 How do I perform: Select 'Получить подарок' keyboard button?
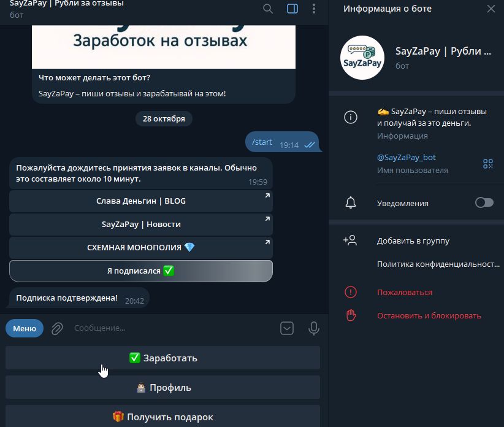click(x=162, y=417)
